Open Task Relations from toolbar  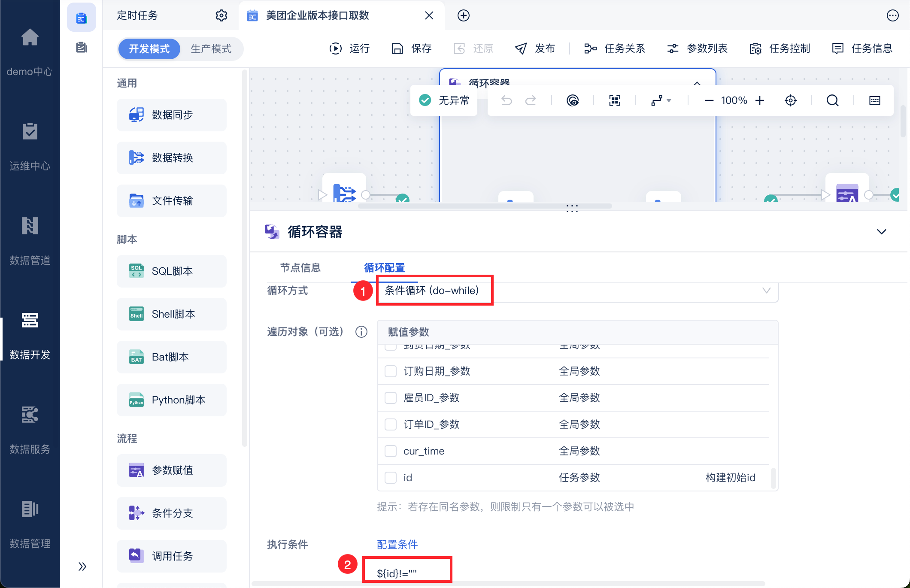click(615, 48)
